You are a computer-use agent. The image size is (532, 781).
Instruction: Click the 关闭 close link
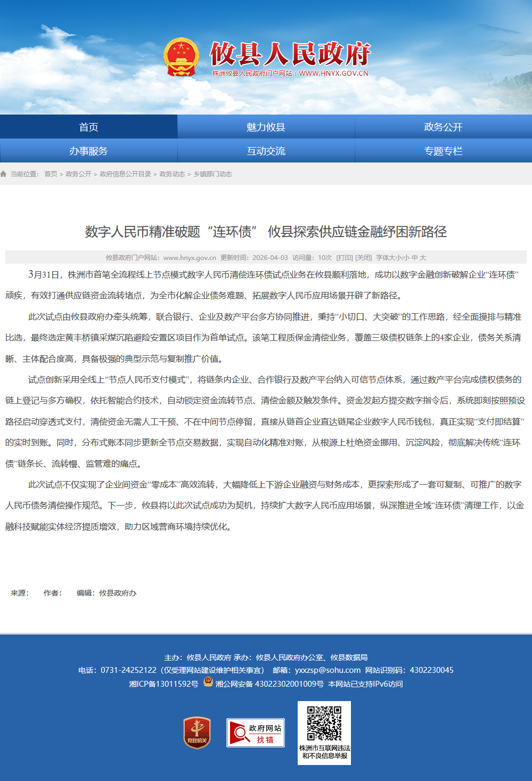pyautogui.click(x=363, y=258)
